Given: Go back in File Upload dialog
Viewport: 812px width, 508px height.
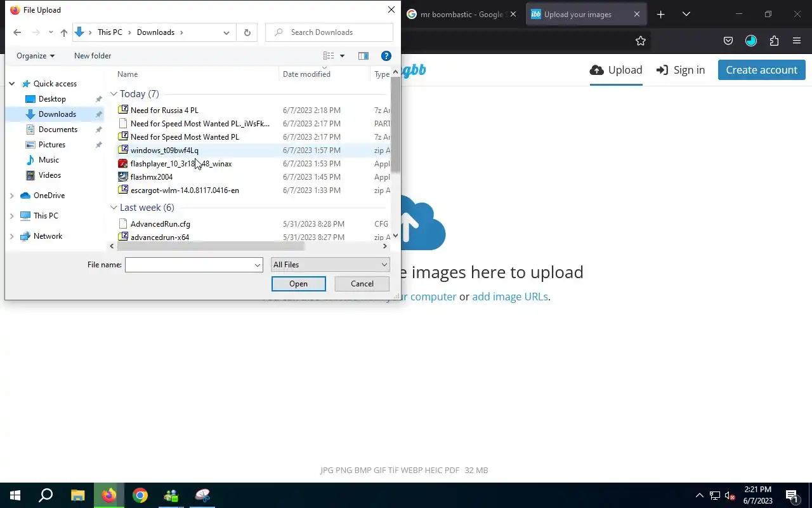Looking at the screenshot, I should [17, 32].
